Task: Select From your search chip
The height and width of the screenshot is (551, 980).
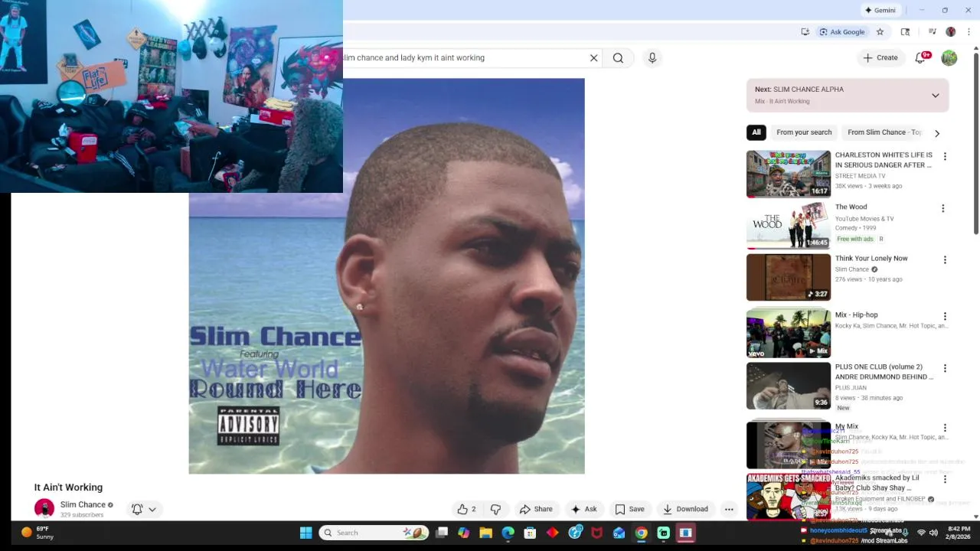Action: click(804, 132)
